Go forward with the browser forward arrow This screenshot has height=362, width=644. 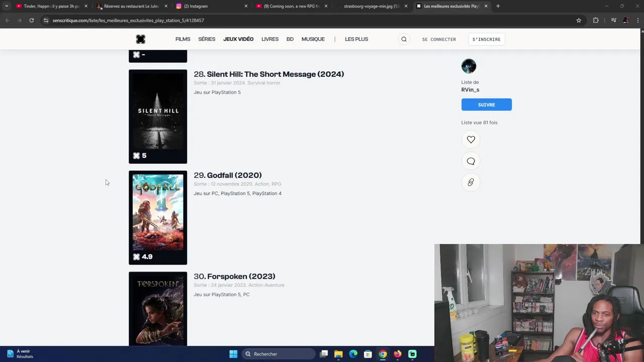click(19, 20)
